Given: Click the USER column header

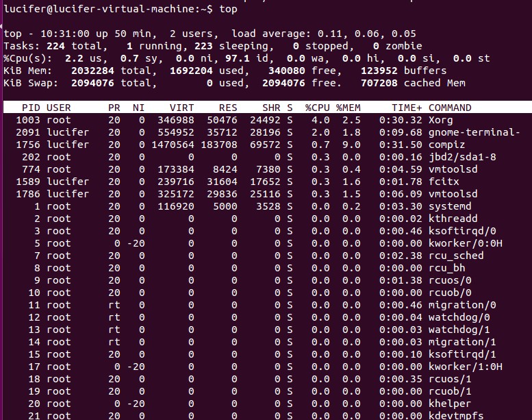Looking at the screenshot, I should (x=59, y=108).
